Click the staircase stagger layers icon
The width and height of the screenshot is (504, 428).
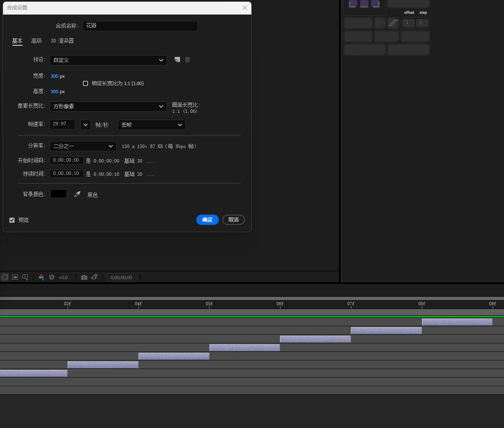tap(393, 23)
